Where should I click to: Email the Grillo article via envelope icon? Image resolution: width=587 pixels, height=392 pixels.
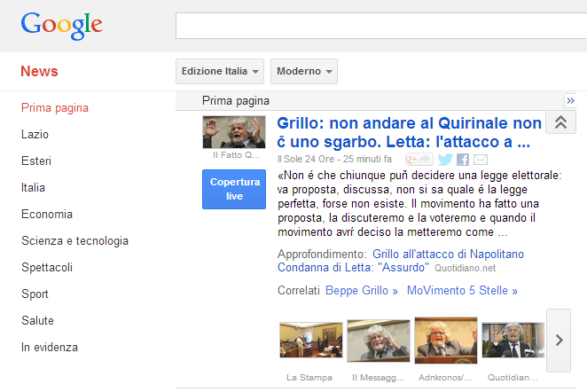pos(481,160)
